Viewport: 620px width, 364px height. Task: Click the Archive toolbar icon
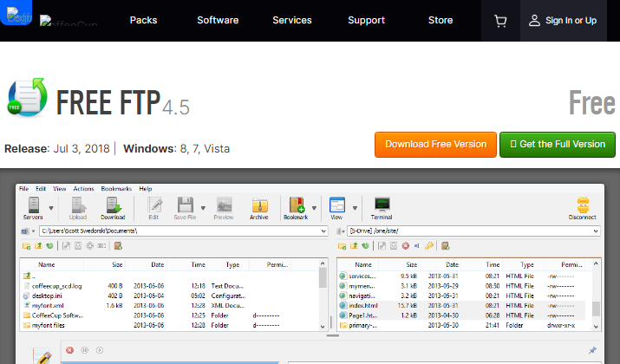tap(259, 208)
